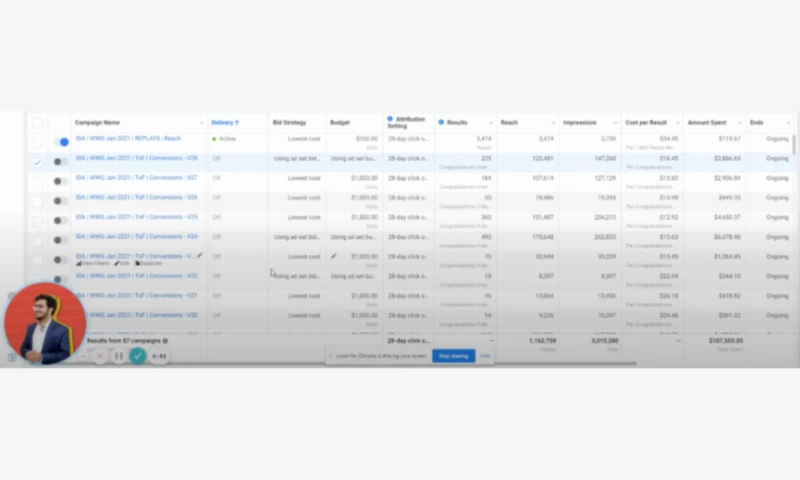
Task: Click the info icon beside Results from 87 campaigns
Action: (x=166, y=340)
